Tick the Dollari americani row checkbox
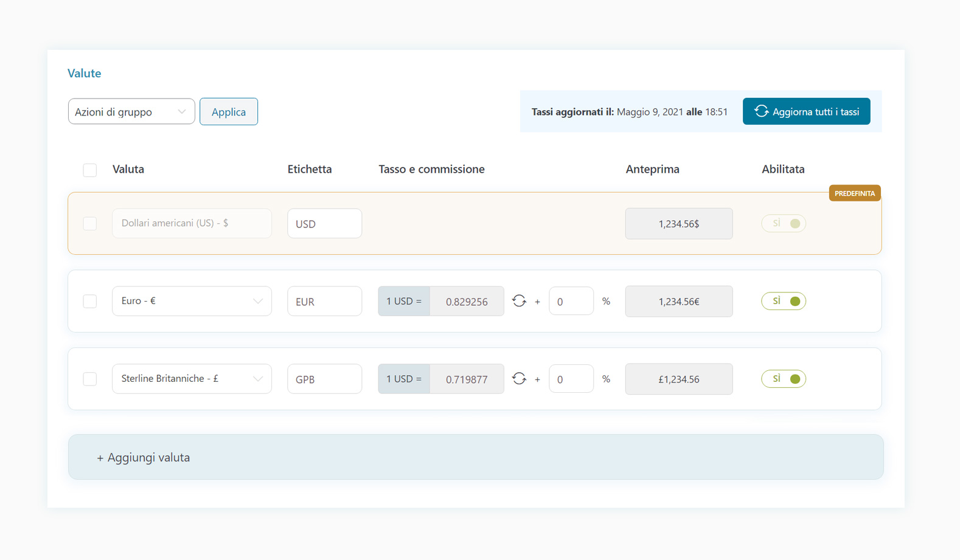This screenshot has height=560, width=960. coord(90,223)
